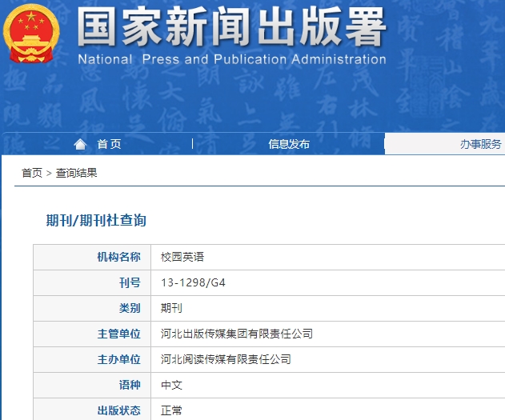Viewport: 505px width, 420px height.
Task: Open the 信息发布 navigation menu
Action: pyautogui.click(x=289, y=144)
